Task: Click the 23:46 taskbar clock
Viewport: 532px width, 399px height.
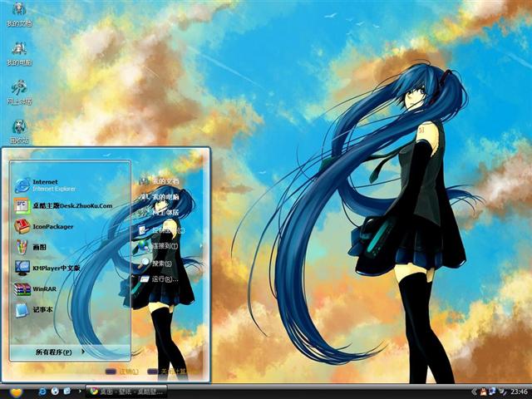Action: 519,392
